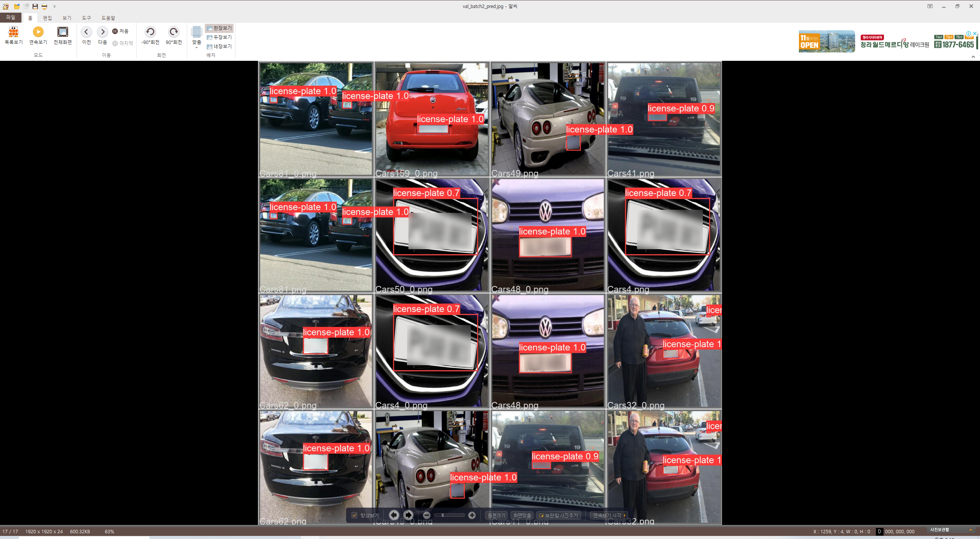This screenshot has height=539, width=980.
Task: Rotate image -90° counterclockwise
Action: [150, 36]
